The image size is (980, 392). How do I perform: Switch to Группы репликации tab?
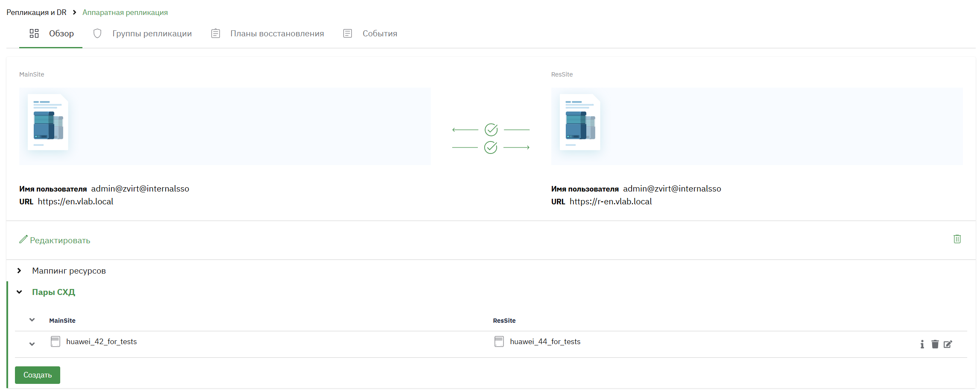142,33
